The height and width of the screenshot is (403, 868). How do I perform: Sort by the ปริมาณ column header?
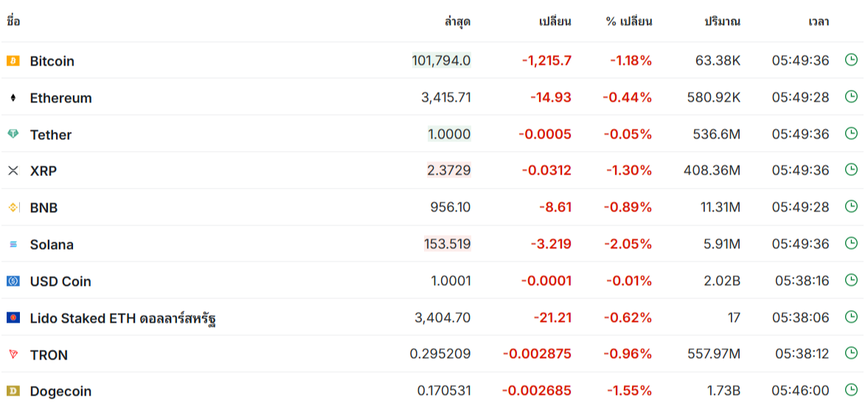(722, 21)
